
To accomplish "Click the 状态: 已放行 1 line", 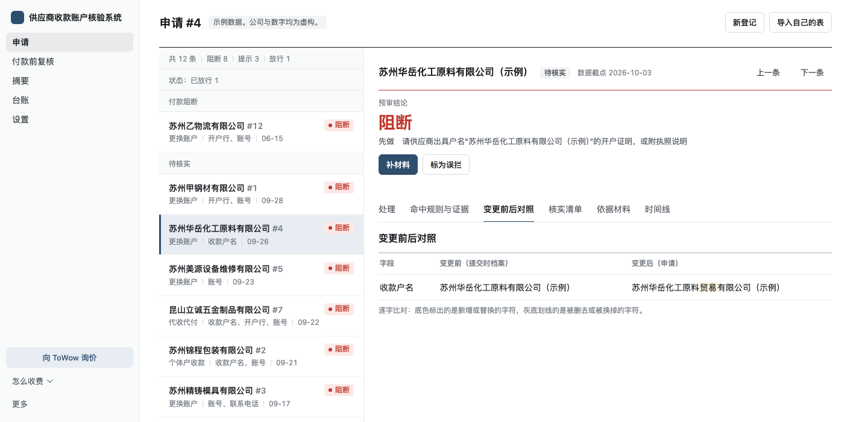I will [x=193, y=81].
